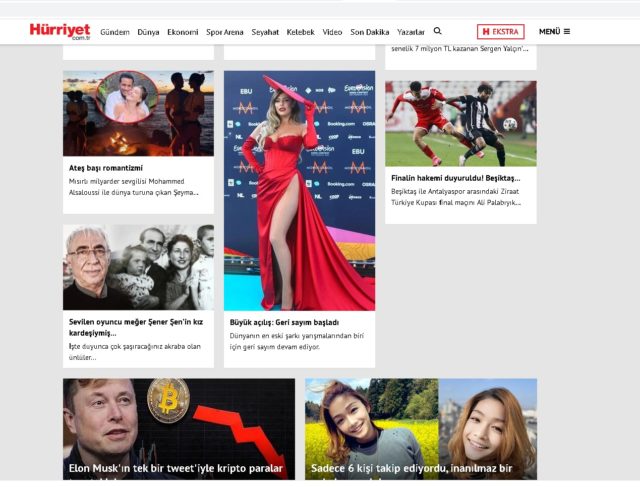Click the football match photo

460,123
